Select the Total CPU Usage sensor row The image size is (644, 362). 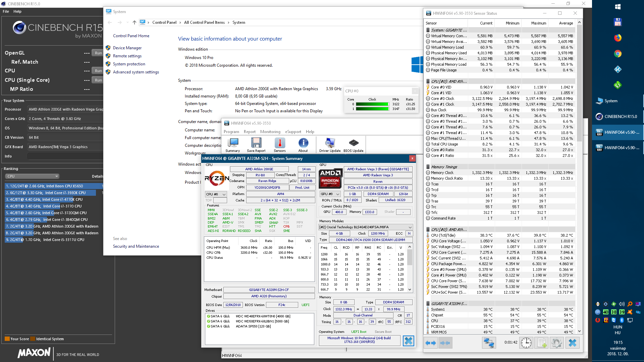pyautogui.click(x=500, y=144)
